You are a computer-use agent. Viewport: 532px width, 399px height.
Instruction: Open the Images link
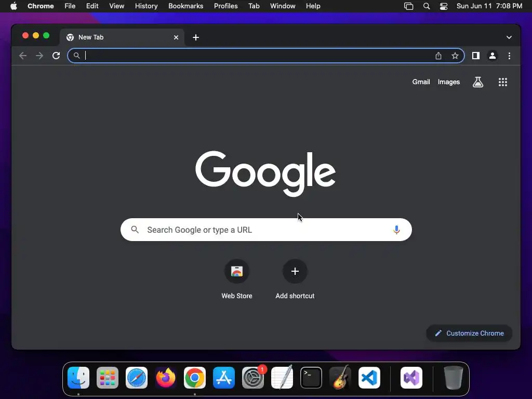coord(448,82)
